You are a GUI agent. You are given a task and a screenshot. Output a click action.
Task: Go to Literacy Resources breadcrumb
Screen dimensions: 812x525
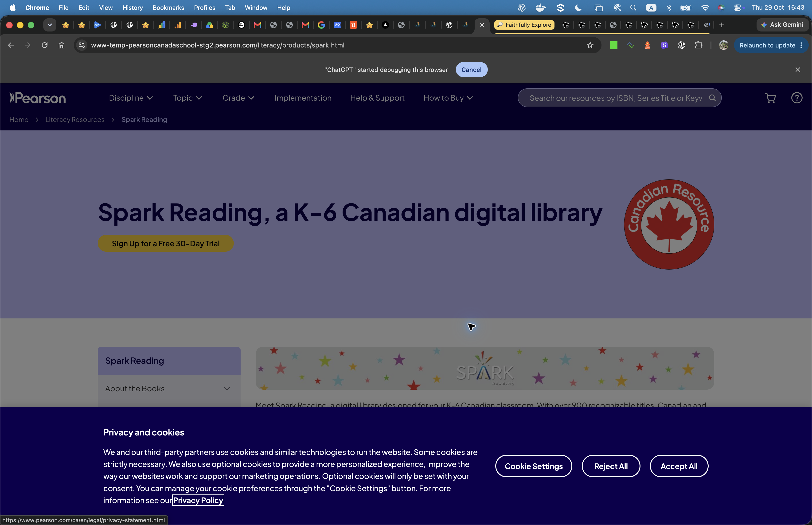click(75, 120)
